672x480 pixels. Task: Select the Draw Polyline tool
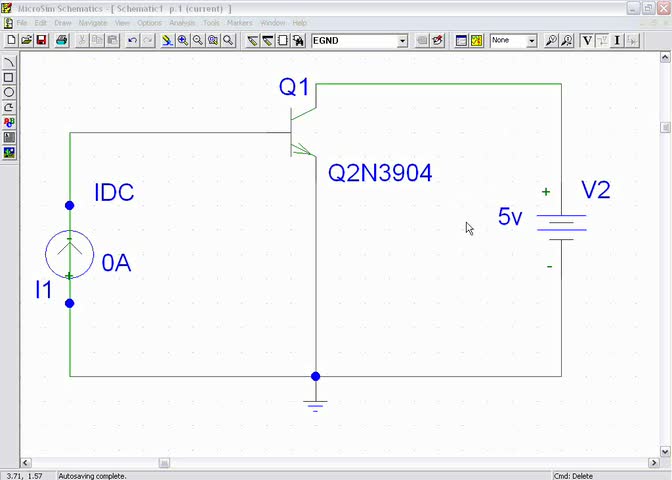[9, 107]
